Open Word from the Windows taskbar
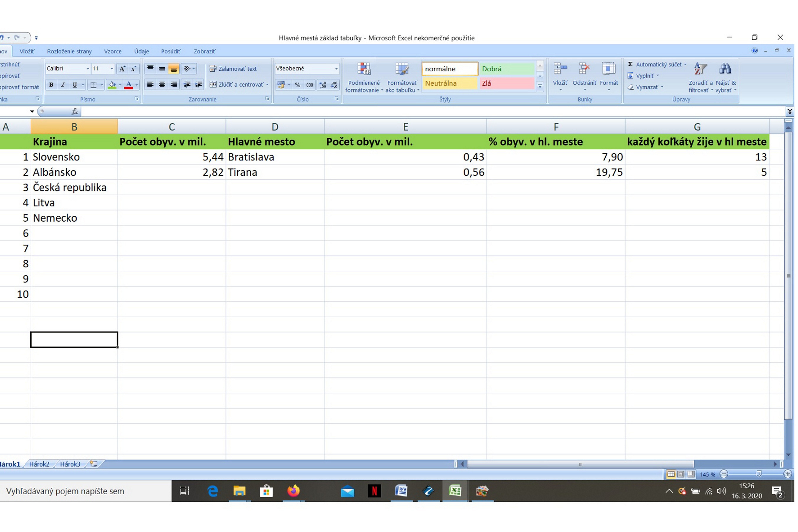The height and width of the screenshot is (532, 798). (x=401, y=491)
